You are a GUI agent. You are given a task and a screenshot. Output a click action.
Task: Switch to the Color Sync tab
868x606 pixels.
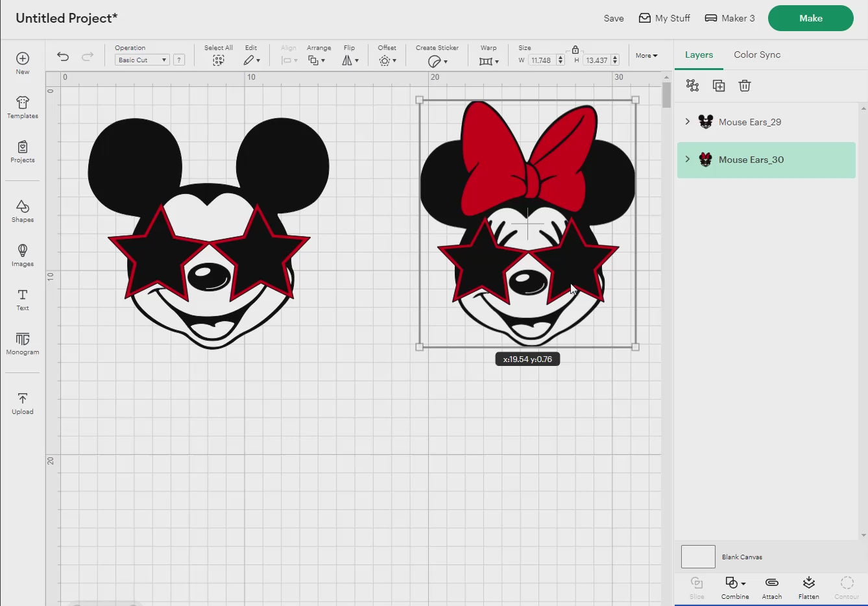pos(757,55)
